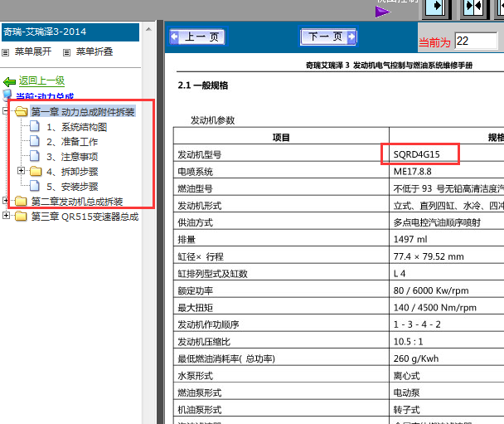
Task: Expand the 4、拆卸步骤 folder
Action: click(x=22, y=170)
